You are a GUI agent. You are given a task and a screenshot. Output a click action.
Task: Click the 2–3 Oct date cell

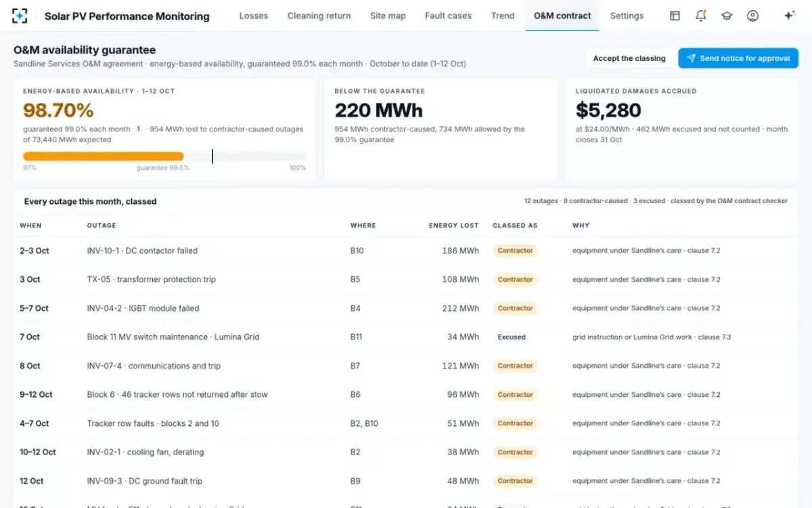coord(35,251)
